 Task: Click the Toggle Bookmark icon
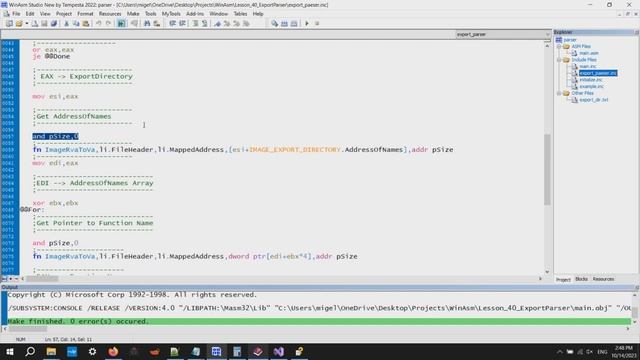point(217,24)
